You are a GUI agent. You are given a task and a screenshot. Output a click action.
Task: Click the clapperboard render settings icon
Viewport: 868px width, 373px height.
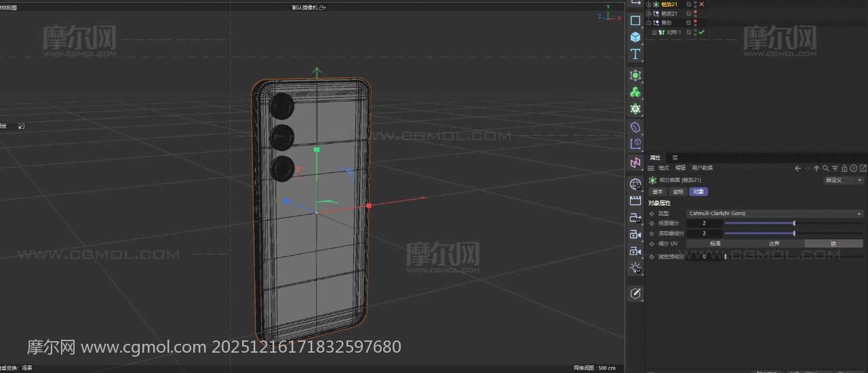[635, 200]
